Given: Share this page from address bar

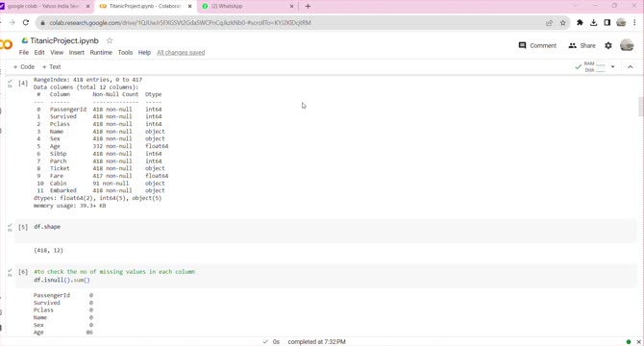Looking at the screenshot, I should click(549, 22).
